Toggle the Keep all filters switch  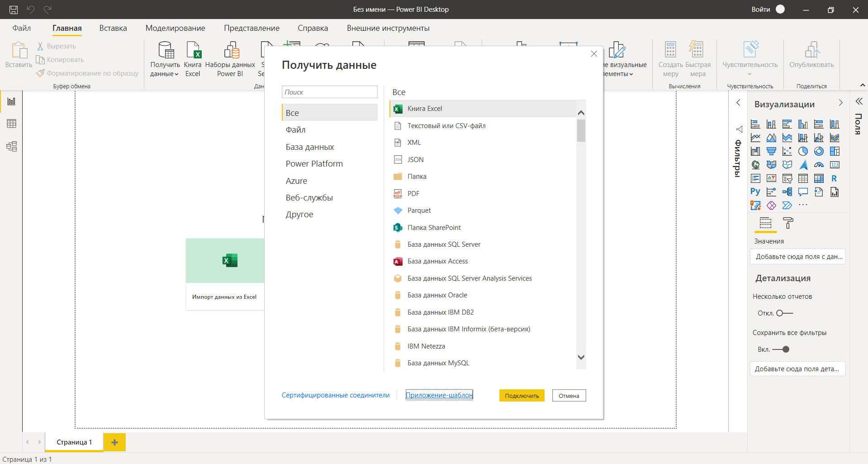(781, 349)
